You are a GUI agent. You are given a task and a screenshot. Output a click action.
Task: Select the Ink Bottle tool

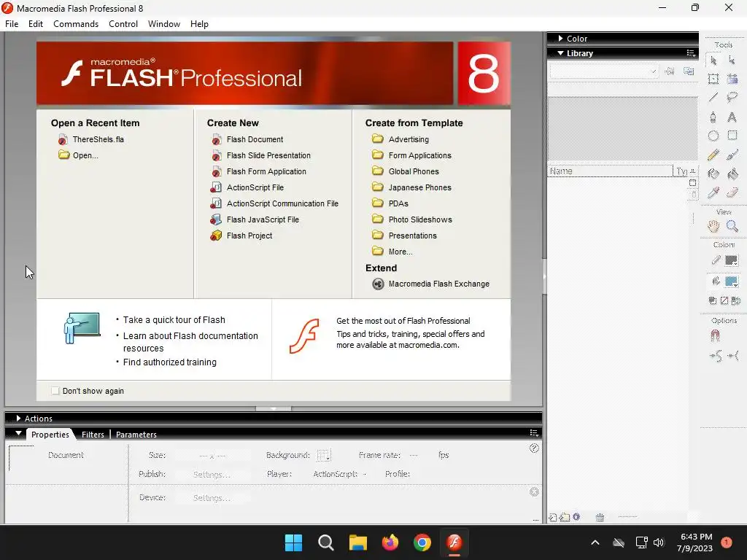(x=713, y=174)
